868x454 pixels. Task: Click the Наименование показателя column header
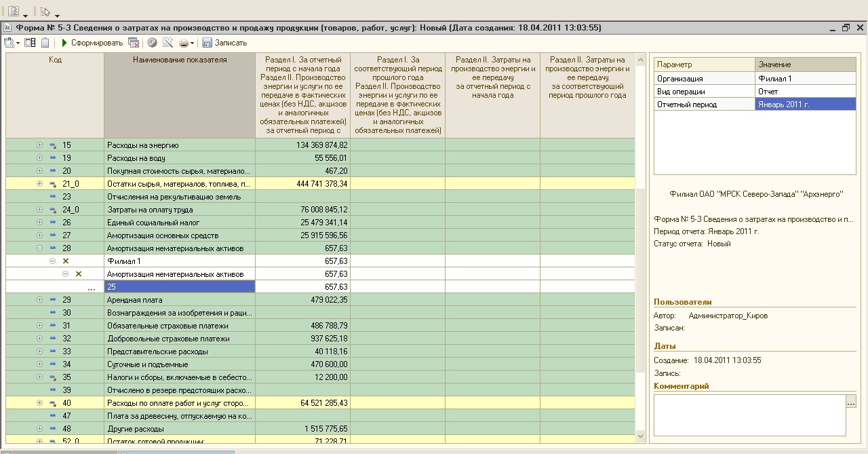tap(180, 96)
